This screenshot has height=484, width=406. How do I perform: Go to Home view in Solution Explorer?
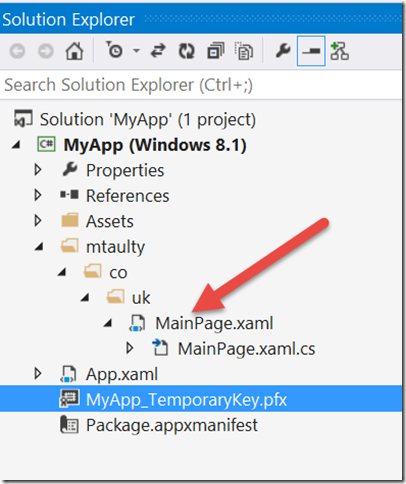74,51
